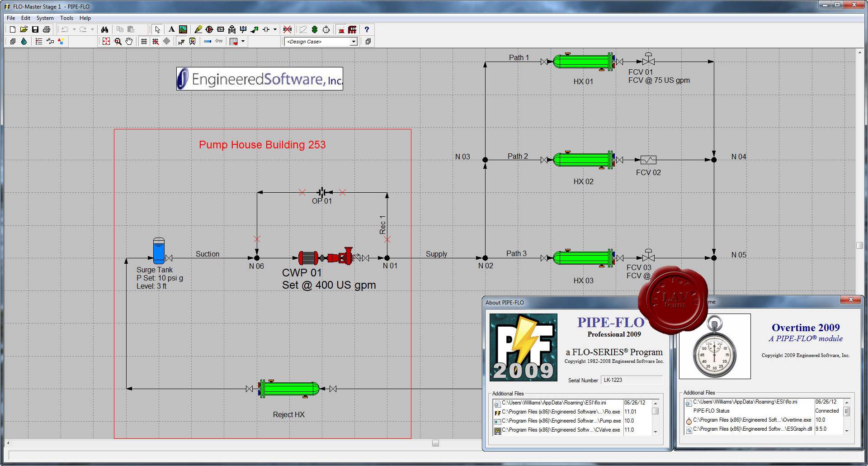Click the red alarm light icon
The width and height of the screenshot is (868, 466).
[341, 29]
